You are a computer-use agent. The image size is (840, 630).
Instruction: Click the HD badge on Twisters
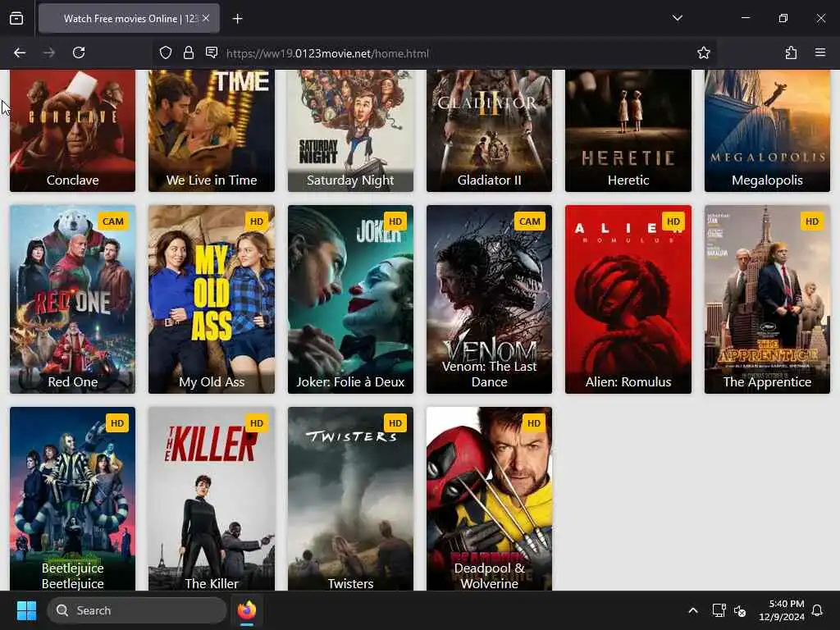[395, 423]
